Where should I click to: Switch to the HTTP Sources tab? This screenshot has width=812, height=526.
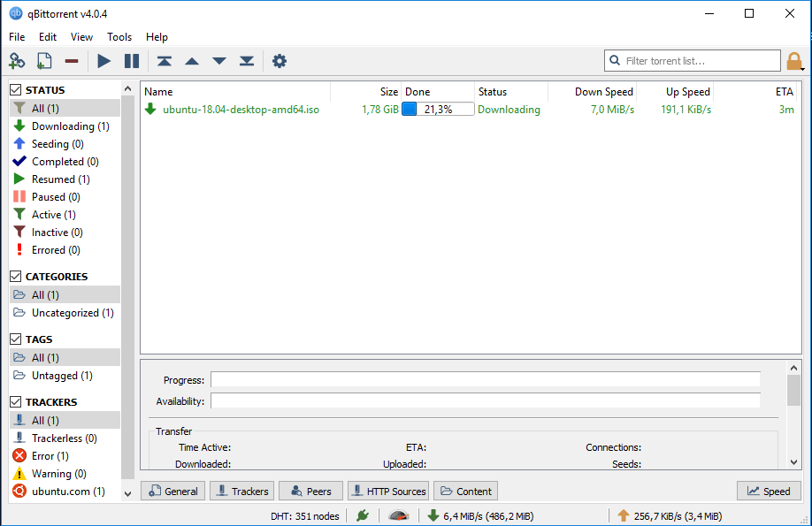coord(388,491)
